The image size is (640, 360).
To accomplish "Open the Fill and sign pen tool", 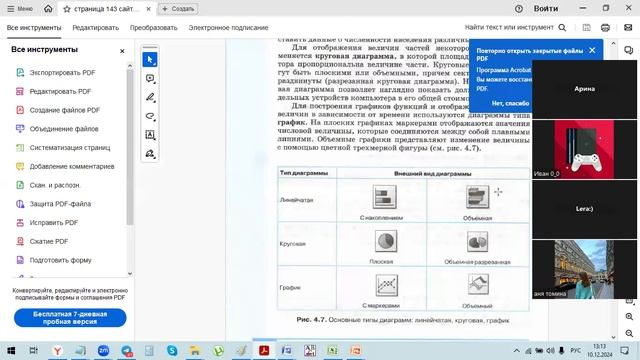I will point(150,154).
